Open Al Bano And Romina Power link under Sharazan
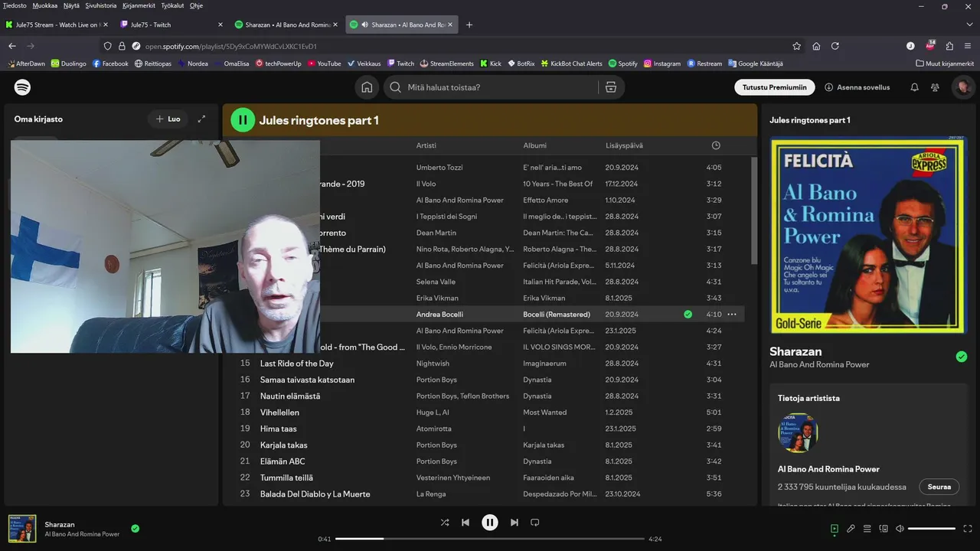The height and width of the screenshot is (551, 980). [819, 364]
